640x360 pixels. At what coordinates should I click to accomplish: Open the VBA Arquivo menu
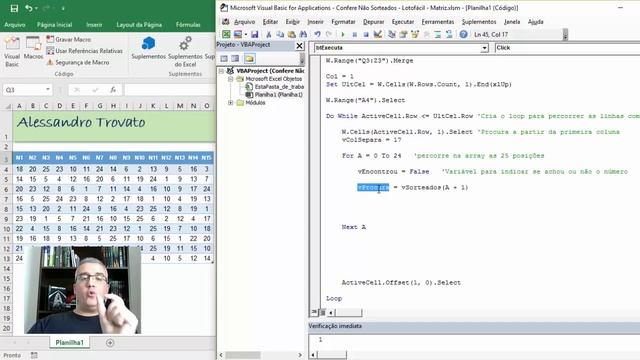(x=244, y=22)
